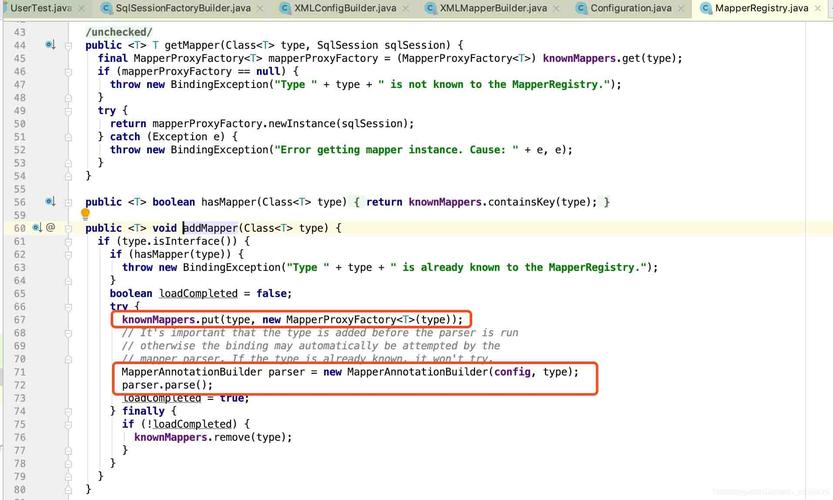Viewport: 833px width, 500px height.
Task: Click 'SqlSession' parameter type on line 44
Action: point(347,45)
